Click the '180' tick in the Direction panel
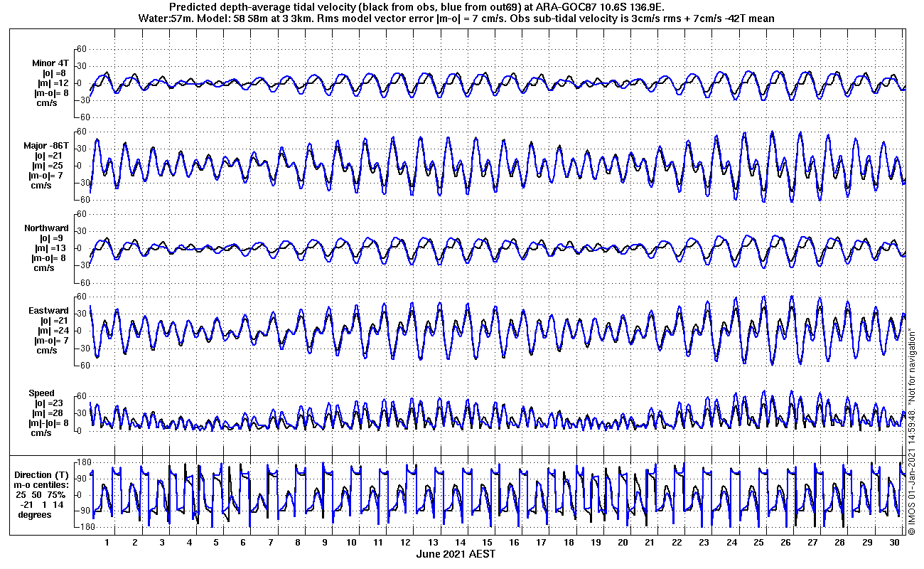Screen dimensions: 924x569 coord(80,462)
